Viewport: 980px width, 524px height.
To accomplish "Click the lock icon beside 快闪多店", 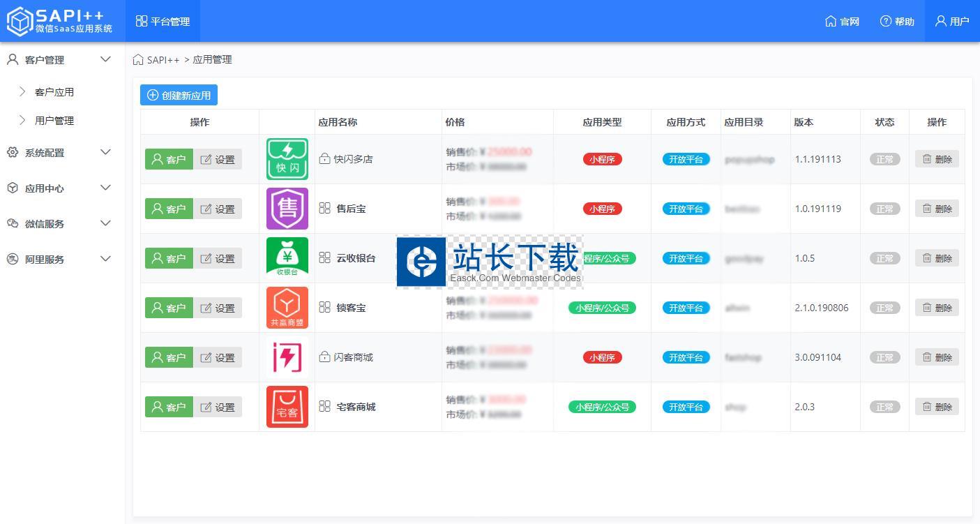I will (325, 158).
